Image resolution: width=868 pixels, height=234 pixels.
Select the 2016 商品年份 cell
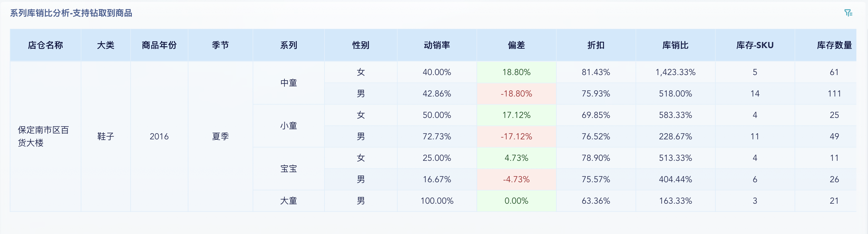pyautogui.click(x=158, y=136)
